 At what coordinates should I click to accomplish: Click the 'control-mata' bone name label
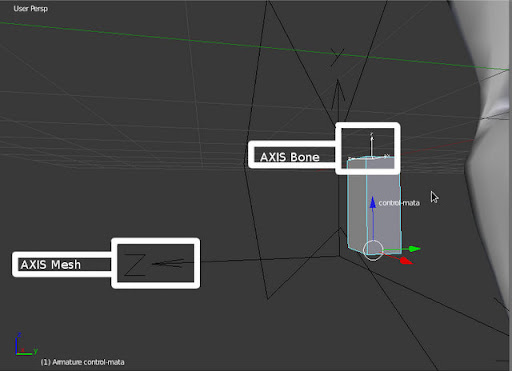point(399,203)
